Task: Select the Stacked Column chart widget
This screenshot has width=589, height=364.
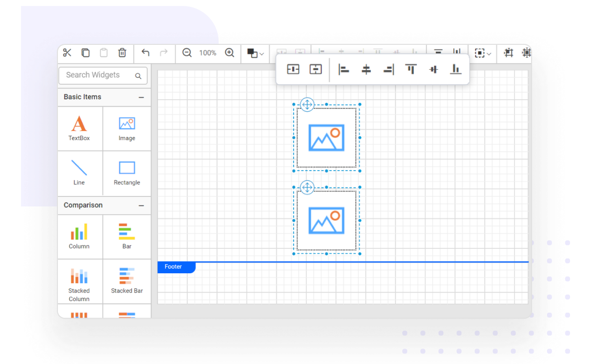Action: 79,281
